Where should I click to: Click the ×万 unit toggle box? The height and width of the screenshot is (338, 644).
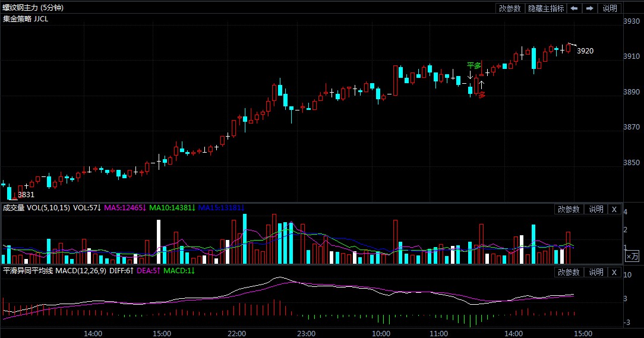(632, 256)
